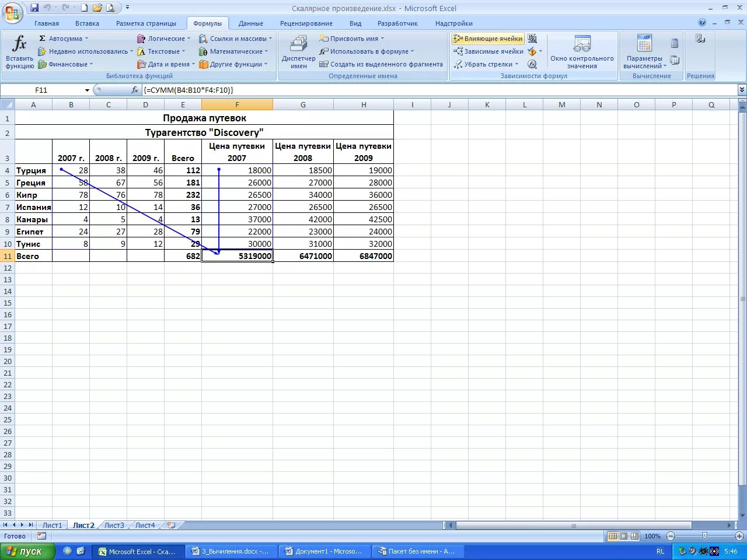Open Другие функции dropdown
Viewport: 747px width, 560px height.
coord(233,64)
